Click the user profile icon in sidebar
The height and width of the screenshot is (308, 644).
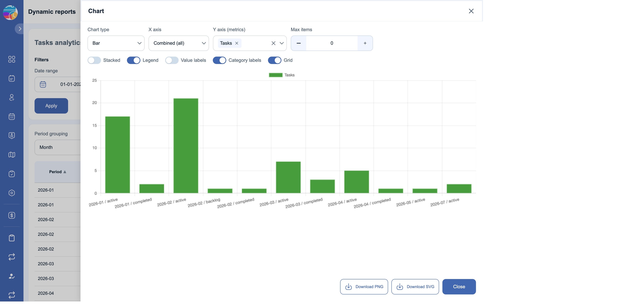click(11, 97)
